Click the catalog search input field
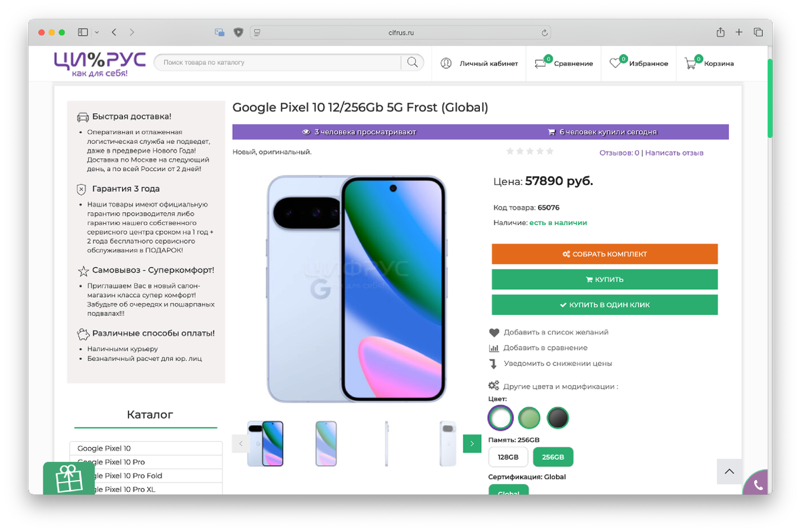This screenshot has width=801, height=532. 277,63
